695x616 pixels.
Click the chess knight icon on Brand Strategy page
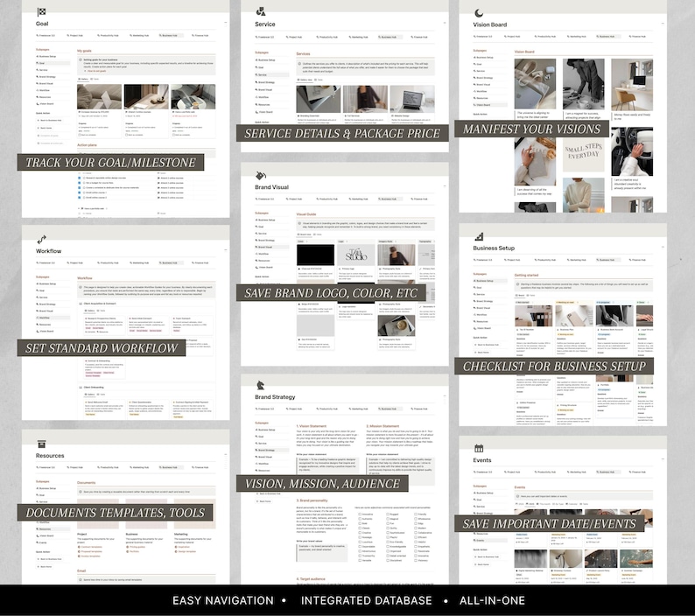pos(260,385)
